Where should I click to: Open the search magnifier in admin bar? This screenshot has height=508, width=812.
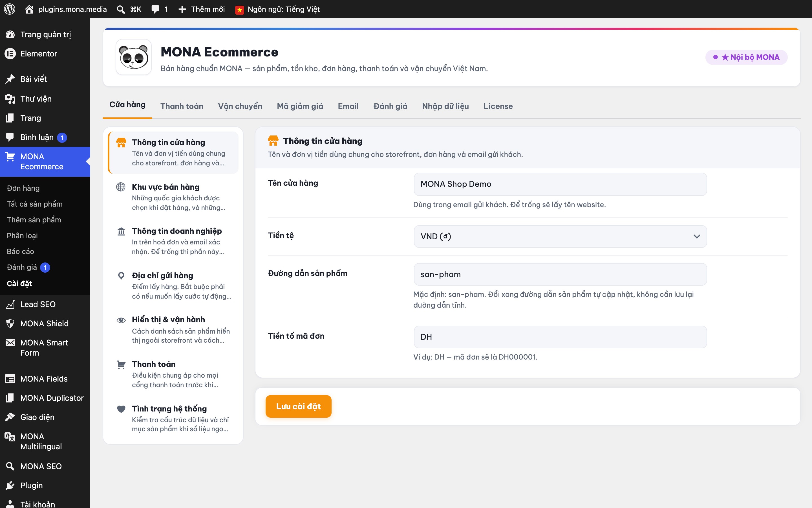(x=121, y=9)
